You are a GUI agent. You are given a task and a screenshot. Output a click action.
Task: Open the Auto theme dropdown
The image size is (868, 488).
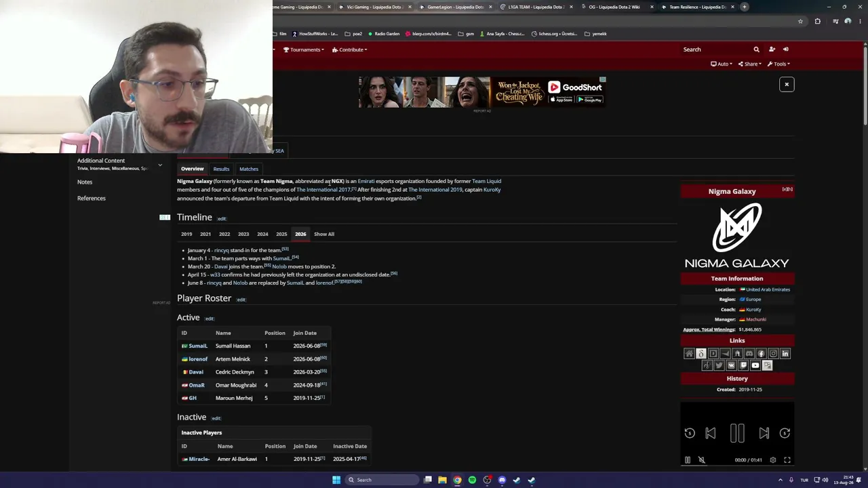point(722,64)
